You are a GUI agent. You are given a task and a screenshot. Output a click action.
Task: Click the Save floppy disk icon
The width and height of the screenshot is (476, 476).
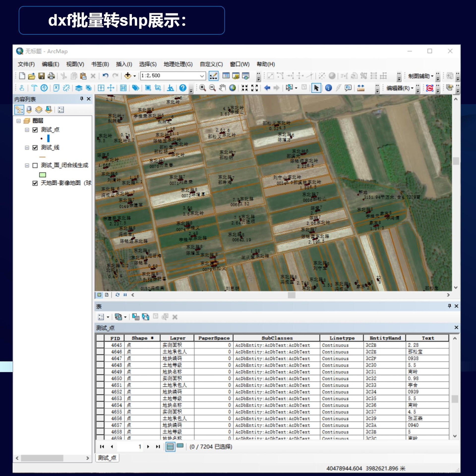(41, 76)
